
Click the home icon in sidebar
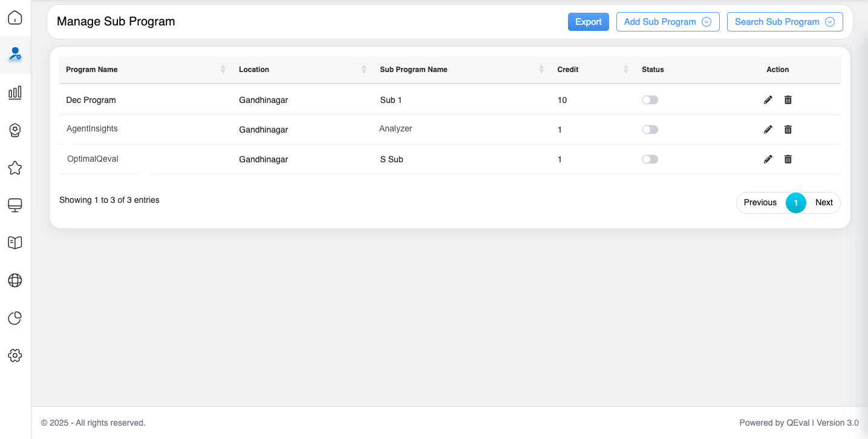click(x=15, y=18)
